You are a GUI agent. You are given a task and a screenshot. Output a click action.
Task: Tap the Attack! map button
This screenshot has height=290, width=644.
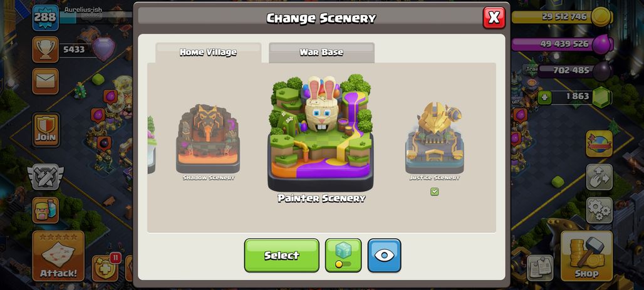coord(58,256)
